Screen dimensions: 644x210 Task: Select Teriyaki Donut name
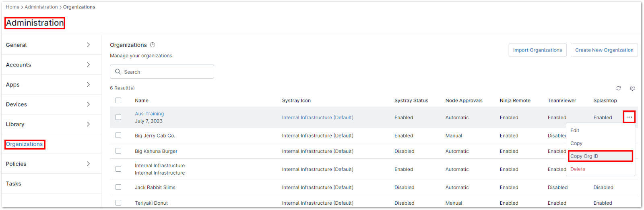tap(151, 203)
